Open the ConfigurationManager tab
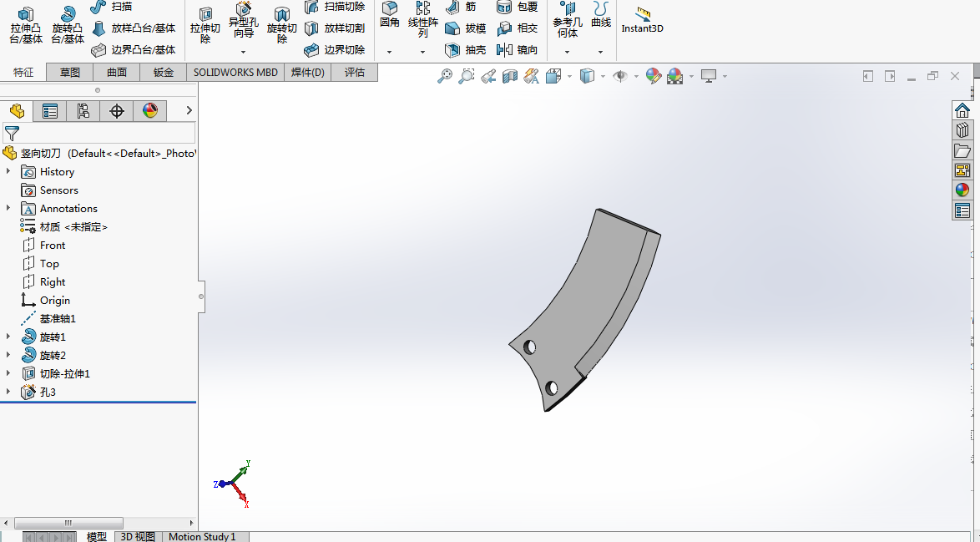Image resolution: width=980 pixels, height=542 pixels. tap(83, 111)
